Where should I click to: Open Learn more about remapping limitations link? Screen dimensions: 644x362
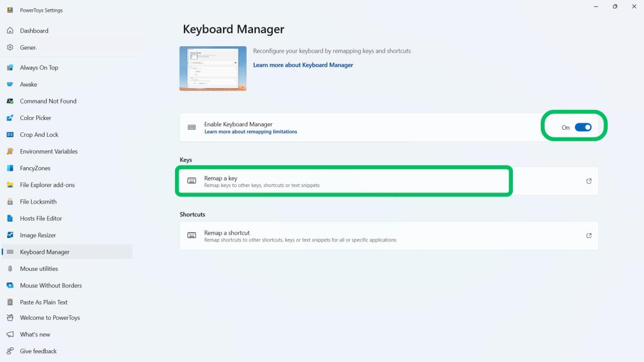[x=251, y=132]
